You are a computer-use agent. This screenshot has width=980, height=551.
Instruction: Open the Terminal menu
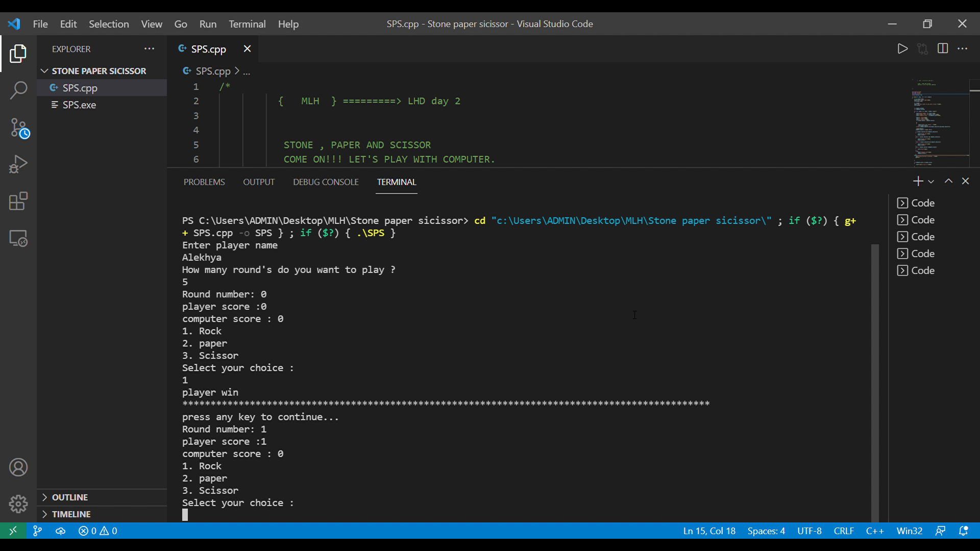pos(247,24)
